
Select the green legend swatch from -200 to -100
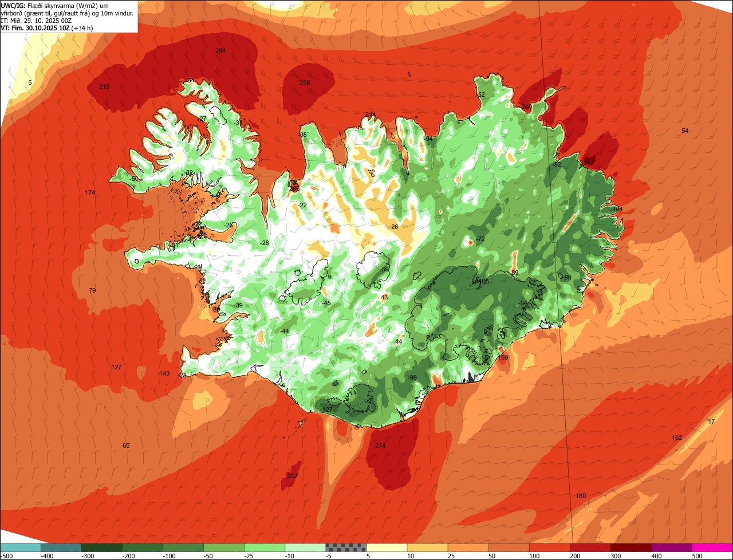[x=143, y=547]
